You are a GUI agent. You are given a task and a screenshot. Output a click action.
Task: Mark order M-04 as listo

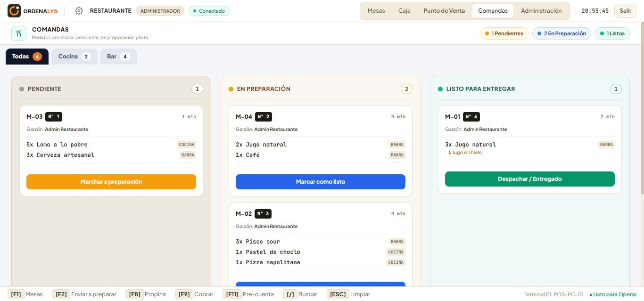321,182
